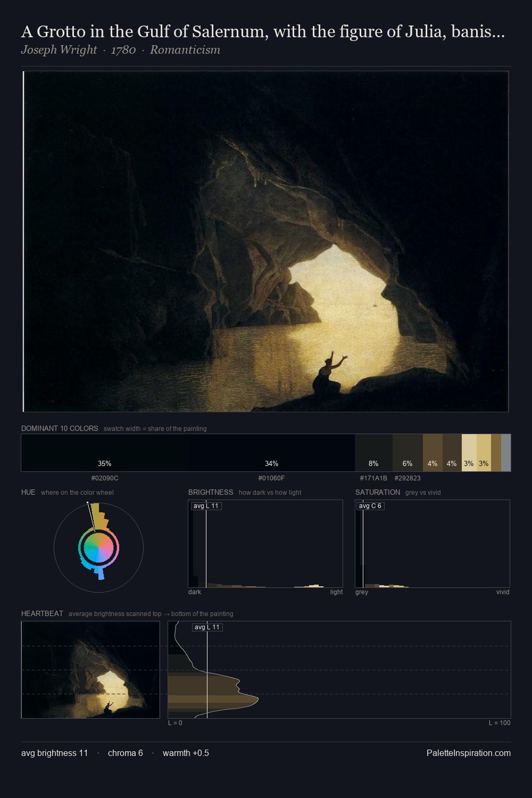Select the artist name Joseph Wright

[x=59, y=50]
